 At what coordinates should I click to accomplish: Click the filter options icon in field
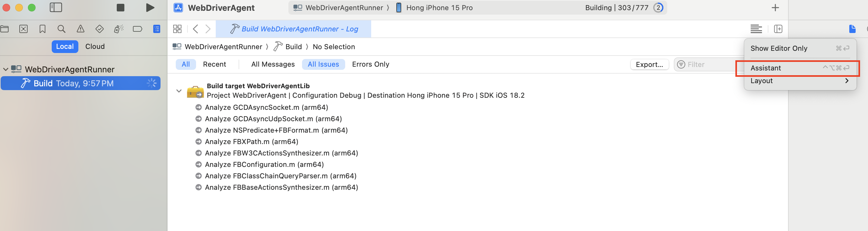pos(681,64)
